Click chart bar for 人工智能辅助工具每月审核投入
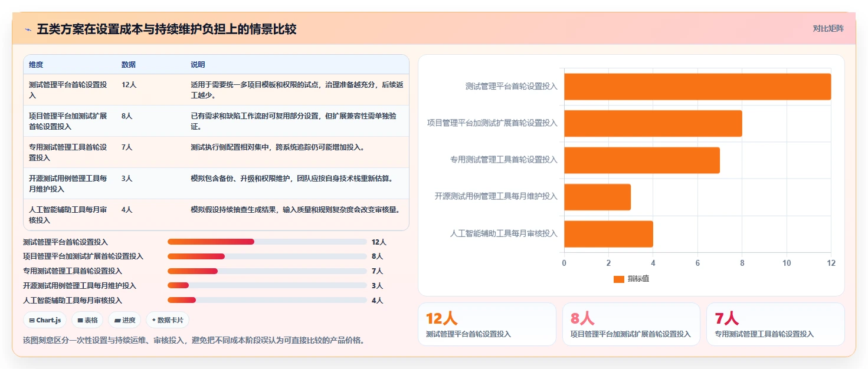This screenshot has width=868, height=369. point(608,234)
